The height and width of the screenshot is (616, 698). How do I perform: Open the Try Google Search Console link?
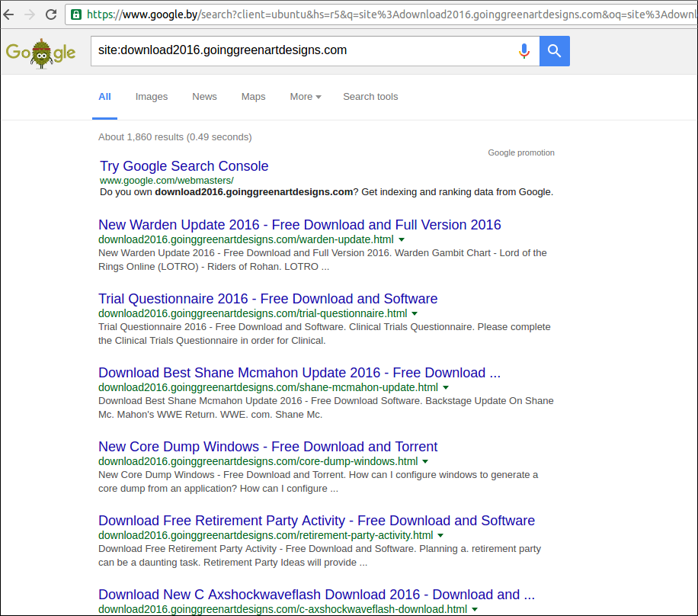184,166
